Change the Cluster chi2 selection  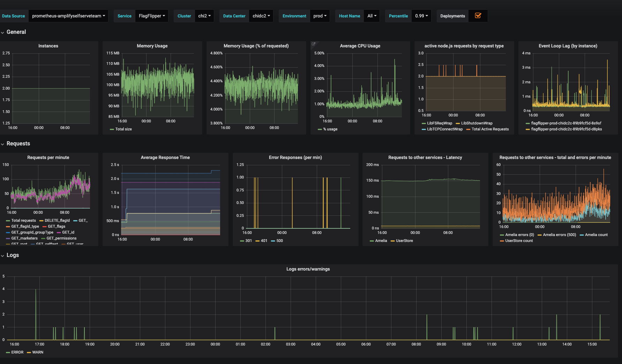pos(204,16)
